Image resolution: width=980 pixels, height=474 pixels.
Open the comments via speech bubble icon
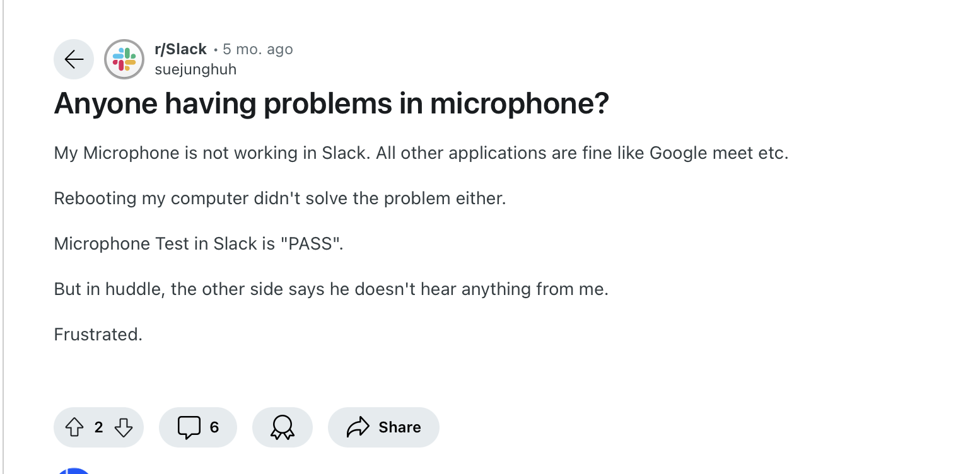click(x=190, y=427)
